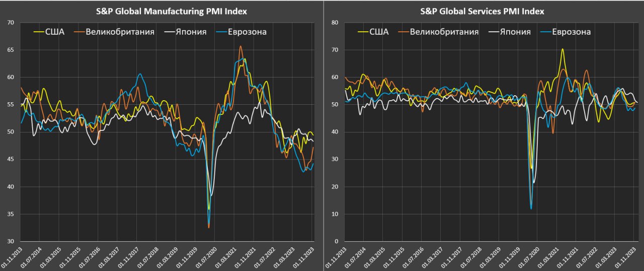
Task: Select Великобритания legend label in Services chart
Action: click(444, 32)
